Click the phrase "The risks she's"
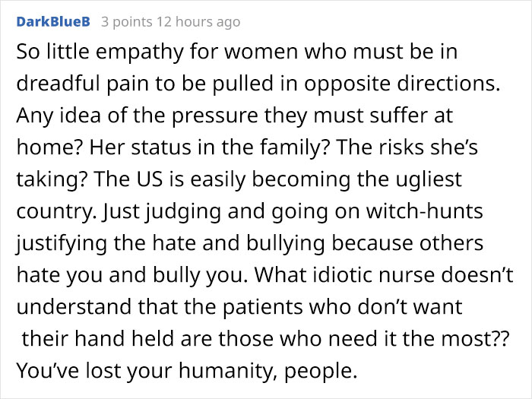 (x=407, y=147)
